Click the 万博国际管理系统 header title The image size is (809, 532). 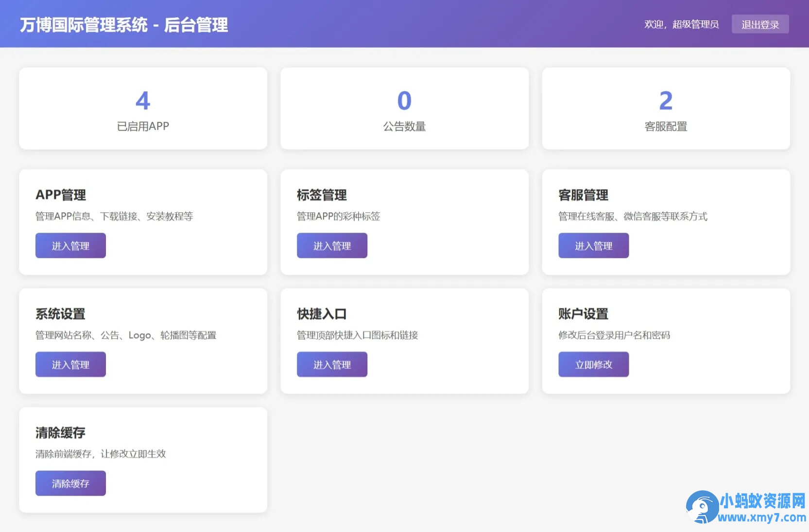[123, 25]
